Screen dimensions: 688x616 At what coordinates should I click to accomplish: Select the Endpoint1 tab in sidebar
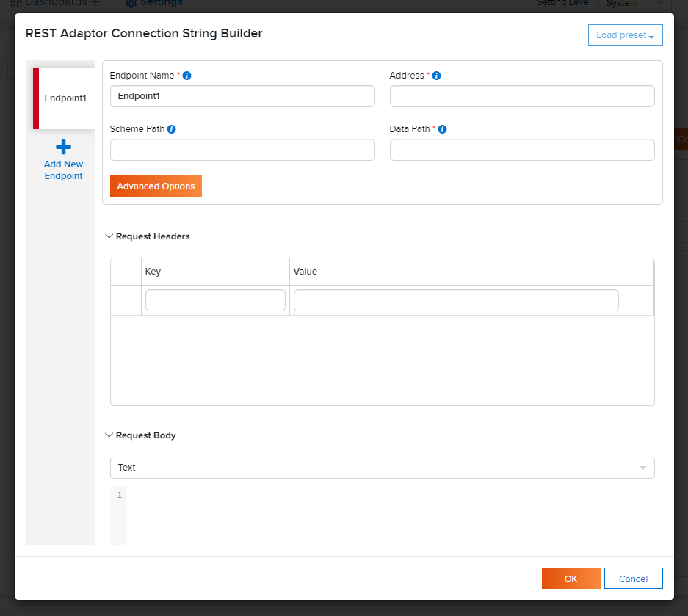coord(64,98)
